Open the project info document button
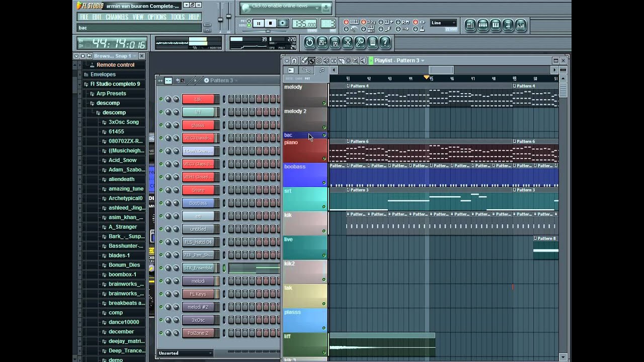Viewport: 644px width, 362px height. [x=372, y=43]
